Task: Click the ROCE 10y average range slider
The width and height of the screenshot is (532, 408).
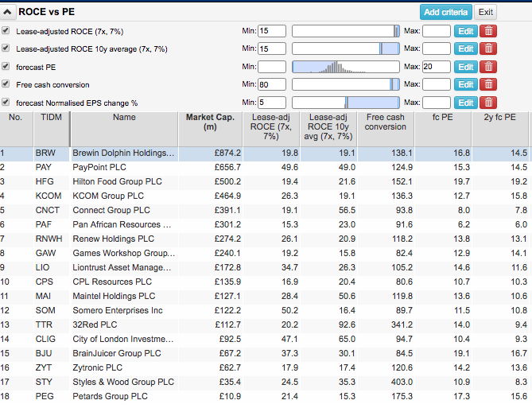Action: tap(346, 49)
